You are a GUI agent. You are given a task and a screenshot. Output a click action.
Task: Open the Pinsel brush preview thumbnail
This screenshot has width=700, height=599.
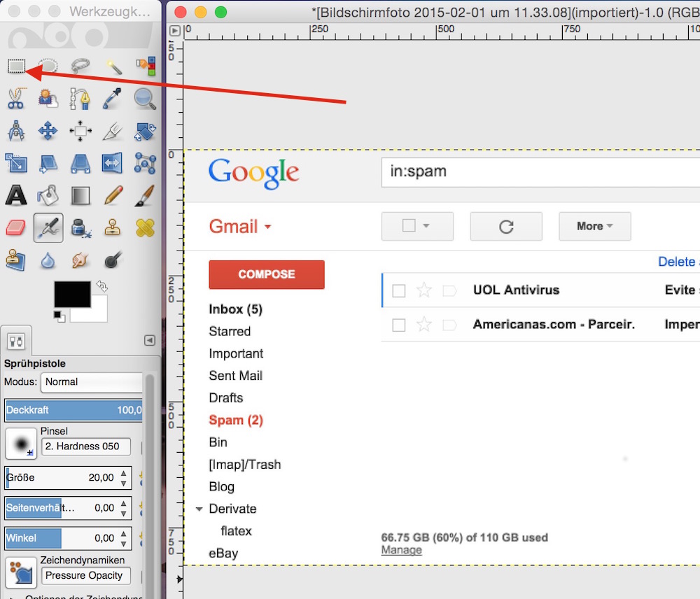click(x=20, y=444)
